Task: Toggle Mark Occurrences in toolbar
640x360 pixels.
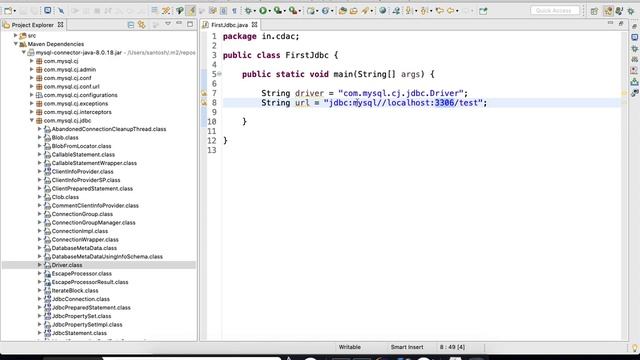Action: pyautogui.click(x=191, y=11)
